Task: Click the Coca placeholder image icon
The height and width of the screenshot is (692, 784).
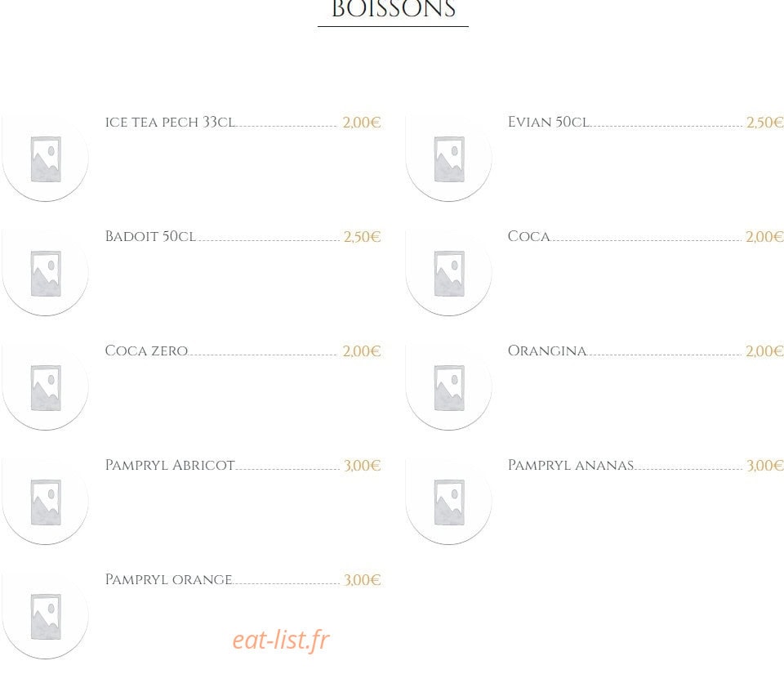Action: tap(448, 273)
